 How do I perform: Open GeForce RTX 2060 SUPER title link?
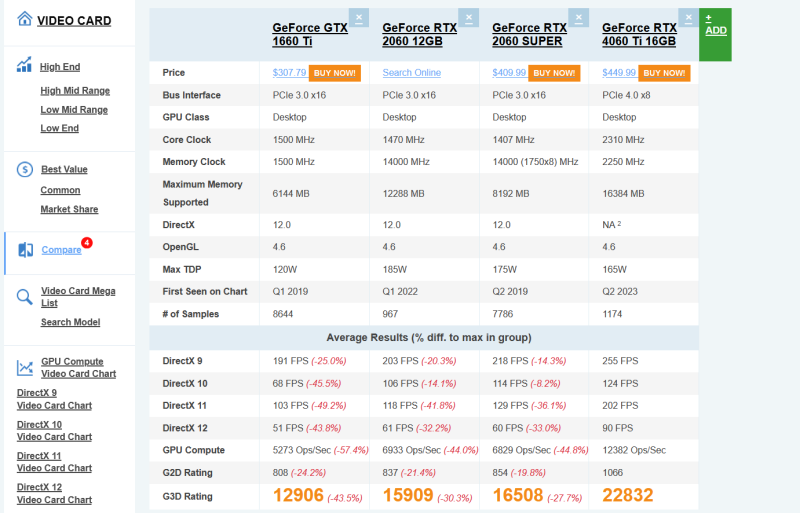point(529,35)
